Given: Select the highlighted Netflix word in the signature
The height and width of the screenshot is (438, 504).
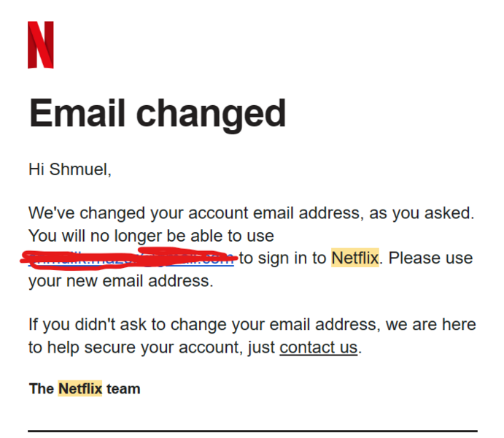Looking at the screenshot, I should (80, 388).
